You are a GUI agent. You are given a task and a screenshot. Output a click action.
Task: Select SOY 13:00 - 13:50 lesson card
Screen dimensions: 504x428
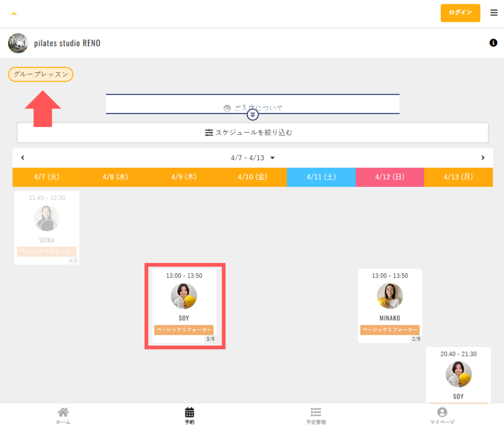coord(184,305)
